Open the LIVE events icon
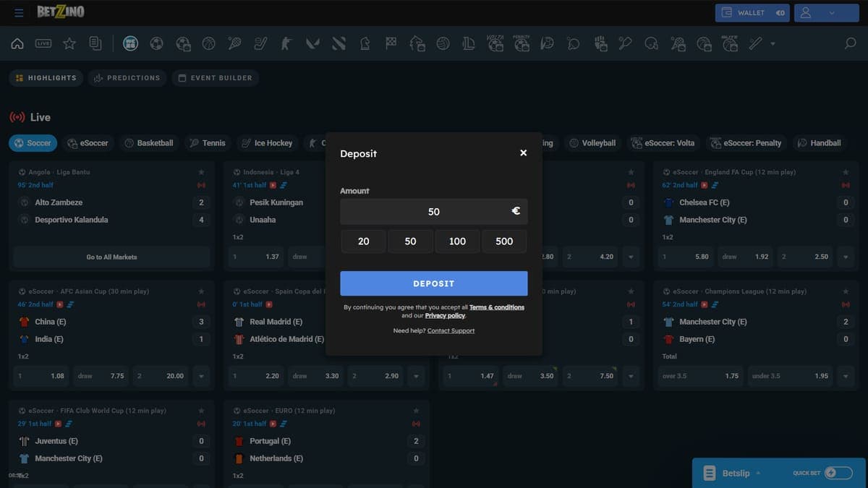The image size is (868, 488). pos(43,43)
